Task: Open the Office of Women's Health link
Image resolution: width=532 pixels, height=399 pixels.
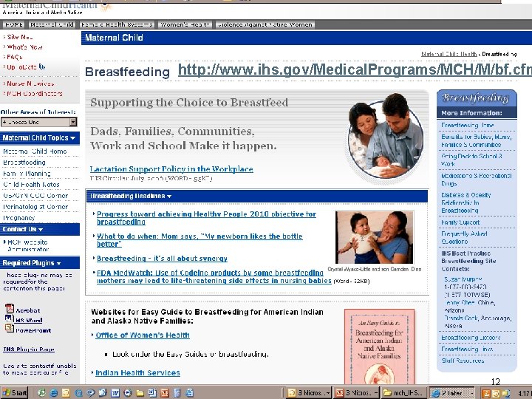Action: 143,335
